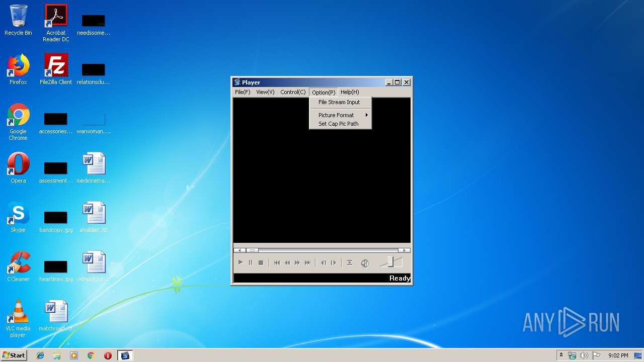The image size is (644, 362).
Task: Select the Skype desktop shortcut
Action: (x=18, y=217)
